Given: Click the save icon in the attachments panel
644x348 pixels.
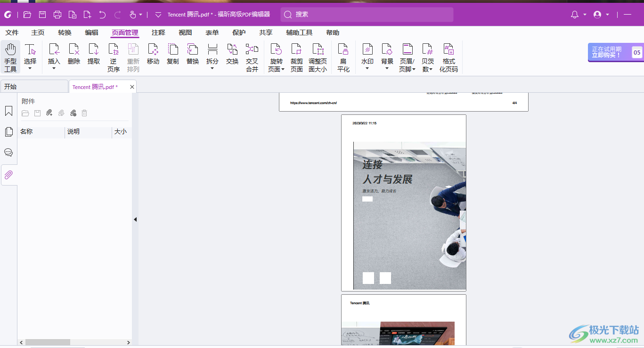Looking at the screenshot, I should coord(37,113).
